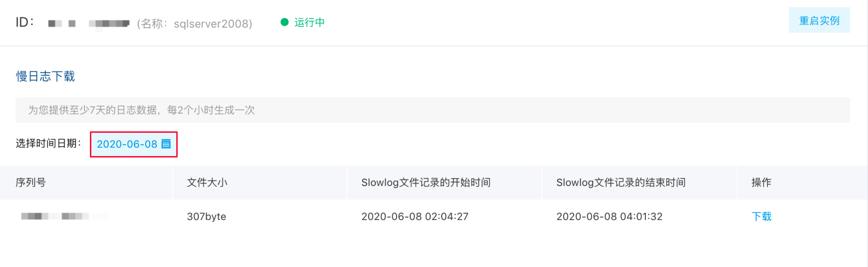
Task: Select start time 2020-06-08 02:04:27 cell
Action: pos(415,216)
